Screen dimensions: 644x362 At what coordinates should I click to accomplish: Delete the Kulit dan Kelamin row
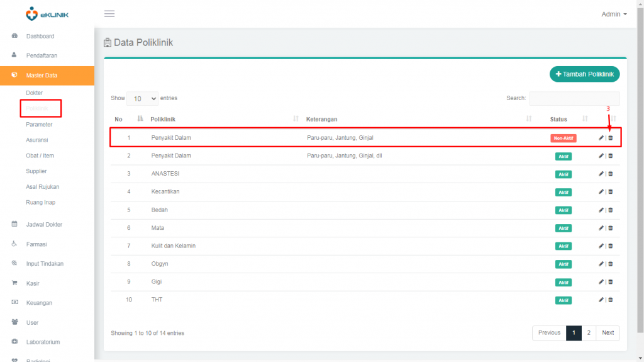click(x=610, y=246)
